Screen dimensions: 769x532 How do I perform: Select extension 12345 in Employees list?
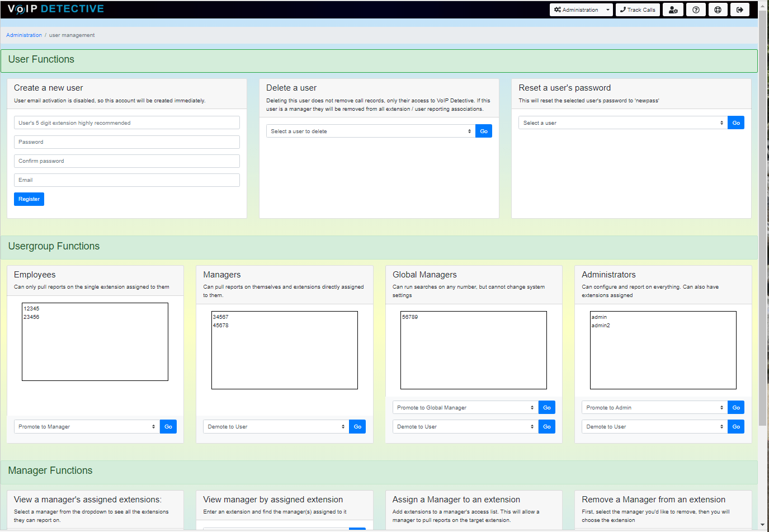click(32, 309)
